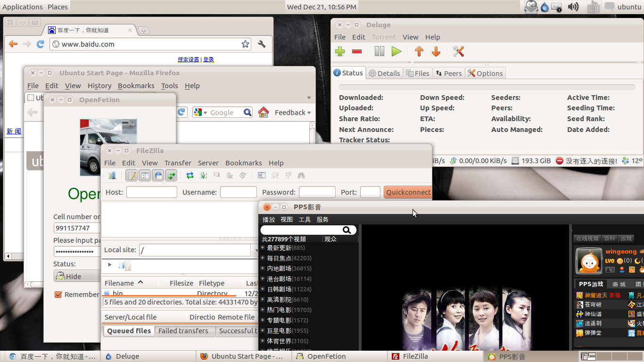
Task: Expand root folder in FileZilla local tree
Action: coord(110,265)
